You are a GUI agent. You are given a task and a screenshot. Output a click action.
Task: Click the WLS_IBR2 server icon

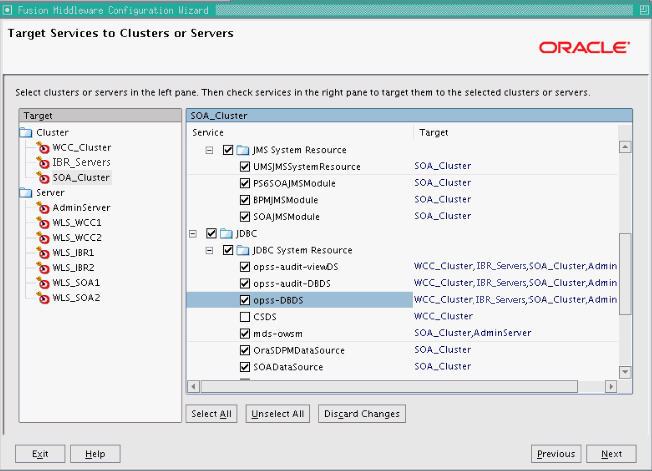click(x=43, y=267)
